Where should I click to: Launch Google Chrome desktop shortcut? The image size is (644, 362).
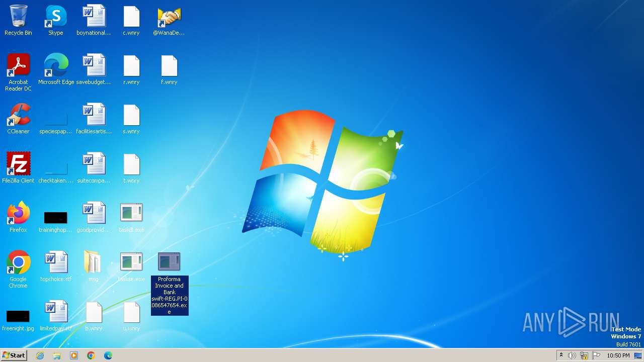tap(18, 269)
